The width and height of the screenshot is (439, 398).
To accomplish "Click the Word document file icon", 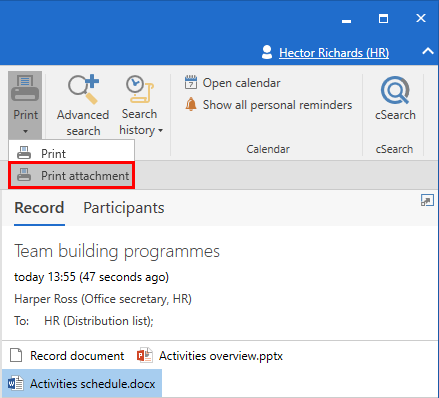I will point(16,383).
